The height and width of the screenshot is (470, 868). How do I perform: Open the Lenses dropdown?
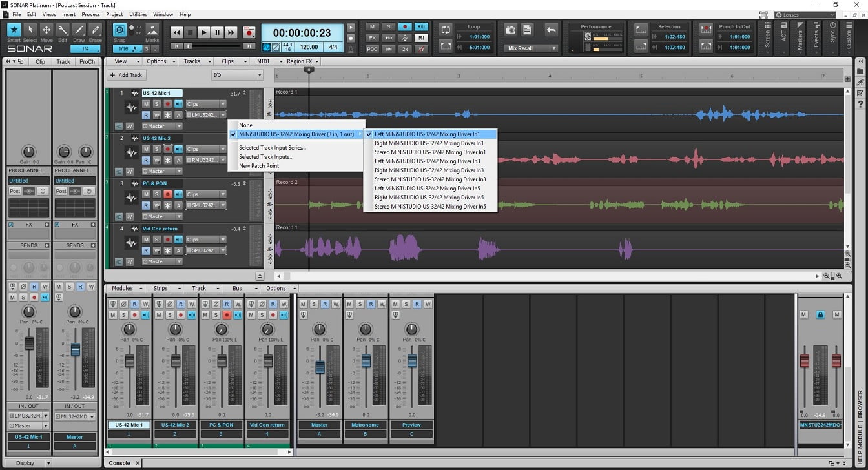click(x=805, y=14)
